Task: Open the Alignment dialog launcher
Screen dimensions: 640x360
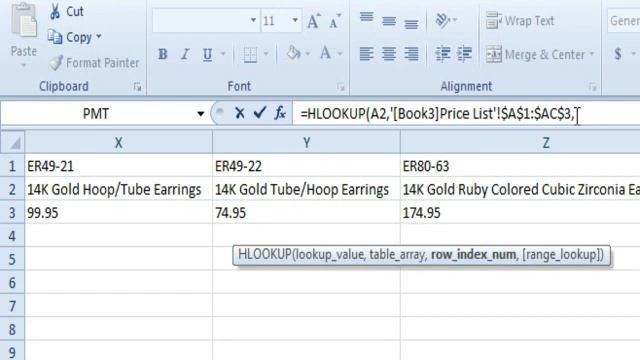Action: (x=592, y=87)
